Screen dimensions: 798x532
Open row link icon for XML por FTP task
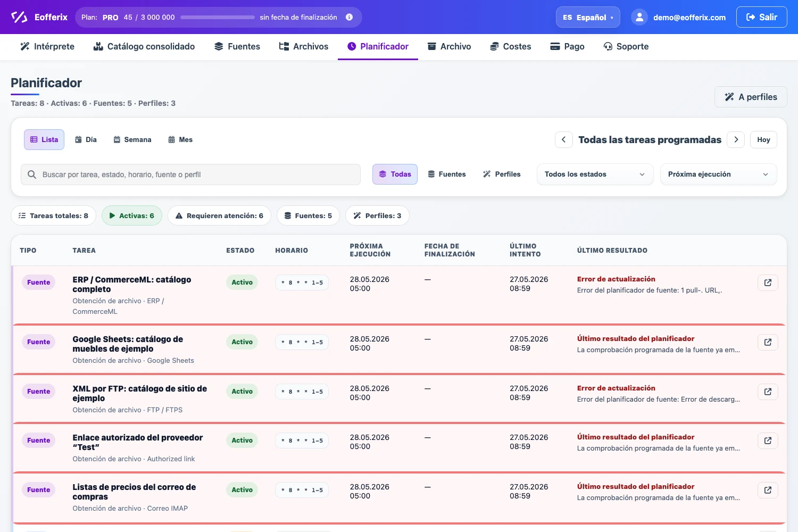pos(768,392)
